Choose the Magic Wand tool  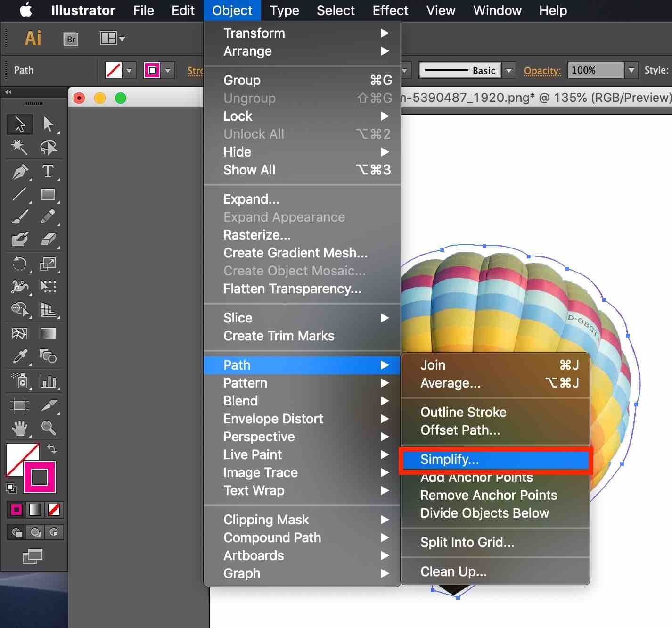20,147
